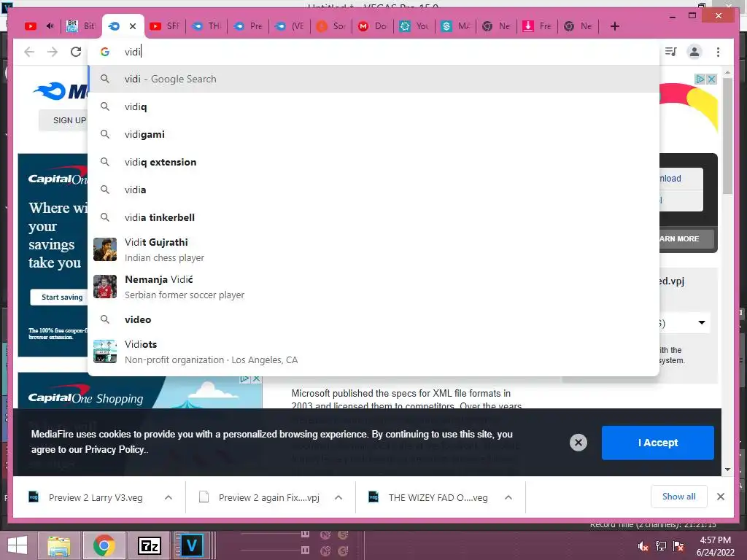Open the Bit tab
This screenshot has height=560, width=747.
[81, 26]
